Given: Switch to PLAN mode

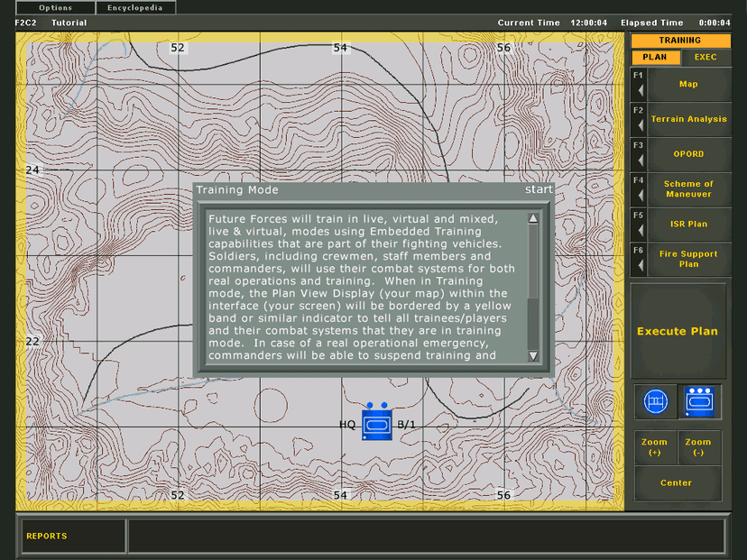Looking at the screenshot, I should [x=655, y=57].
